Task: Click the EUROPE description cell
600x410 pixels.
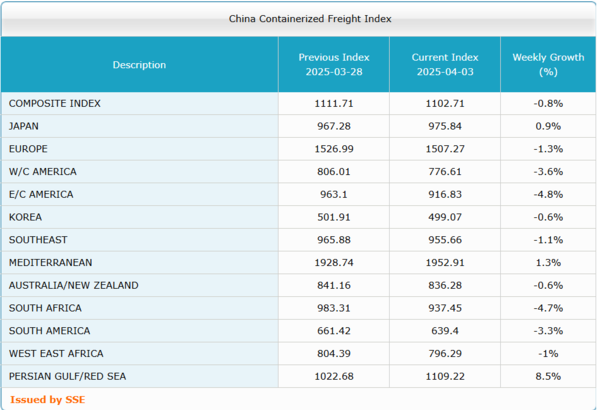Action: pos(28,149)
